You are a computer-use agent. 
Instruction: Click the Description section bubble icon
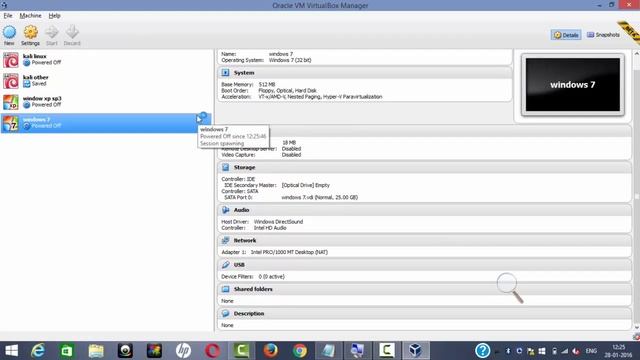(x=225, y=313)
